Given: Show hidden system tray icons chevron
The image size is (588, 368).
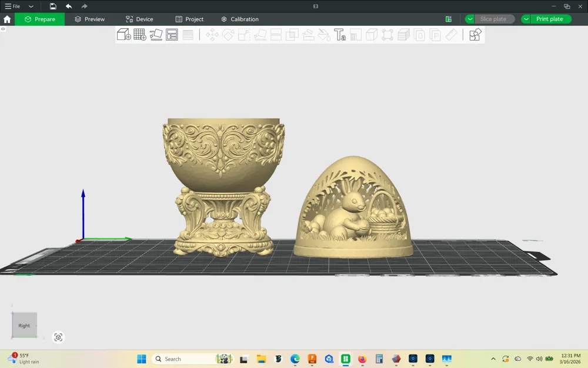Looking at the screenshot, I should [x=493, y=359].
